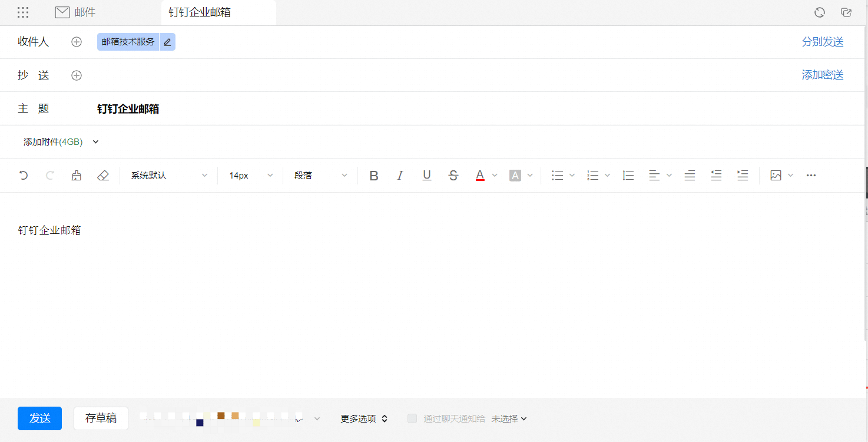868x442 pixels.
Task: Toggle the 通过聊天通知给 checkbox
Action: 412,418
